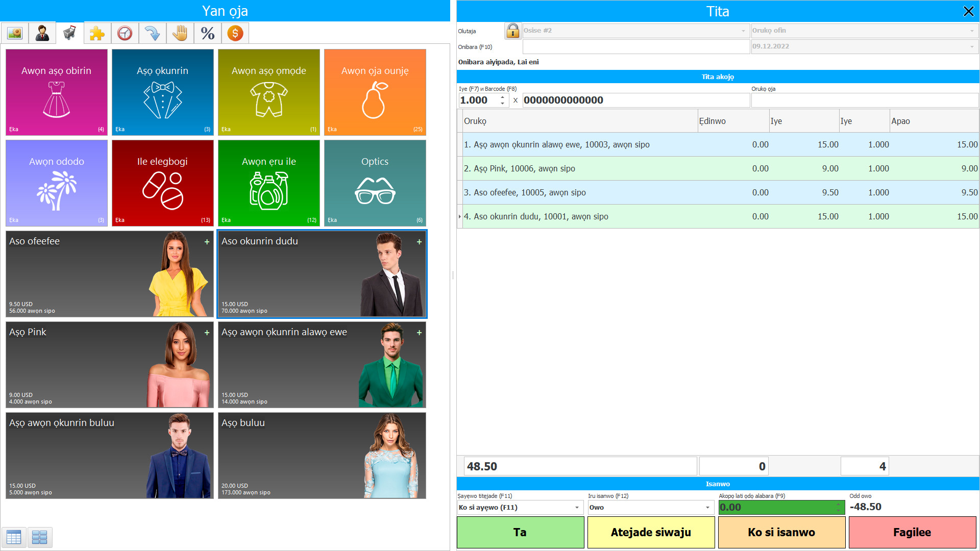Click the padlock icon next to Olutaja

pyautogui.click(x=512, y=31)
